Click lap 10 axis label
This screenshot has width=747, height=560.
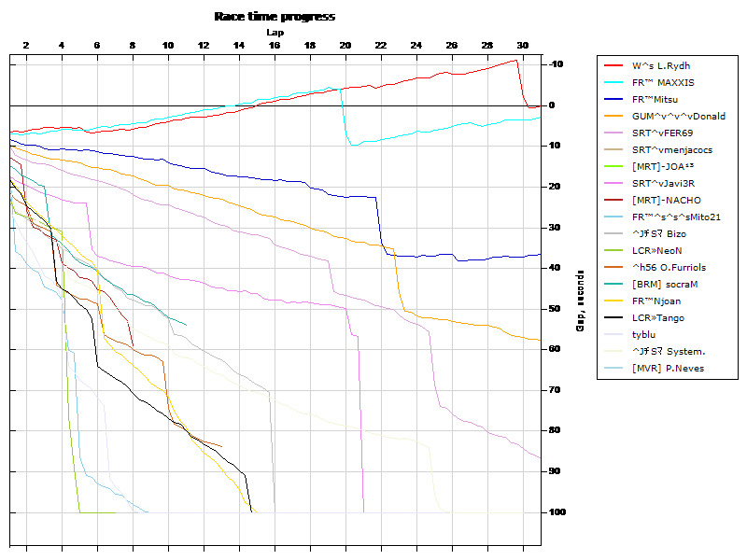[168, 45]
